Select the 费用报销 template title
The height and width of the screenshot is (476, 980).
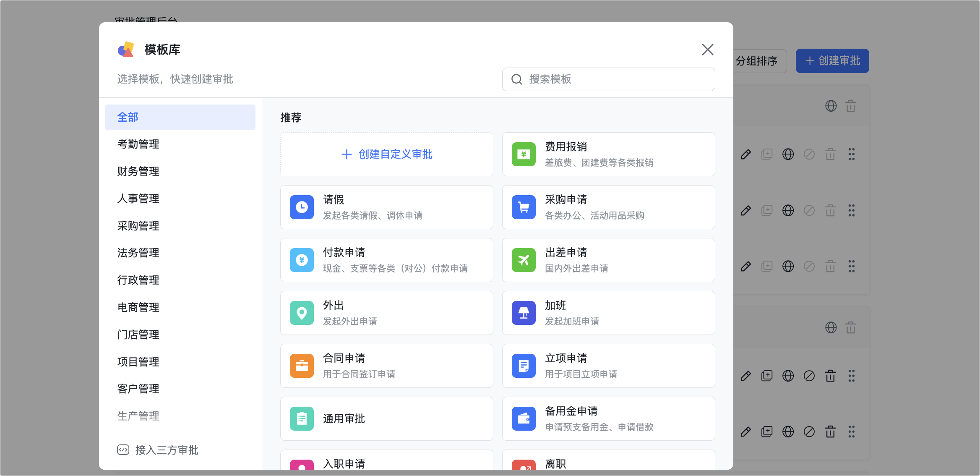click(x=566, y=147)
